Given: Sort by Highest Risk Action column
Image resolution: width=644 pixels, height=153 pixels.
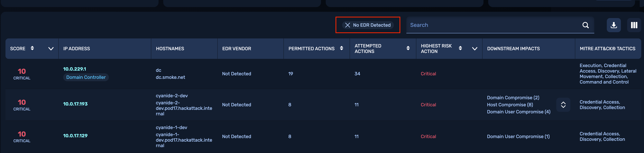Looking at the screenshot, I should pyautogui.click(x=460, y=48).
